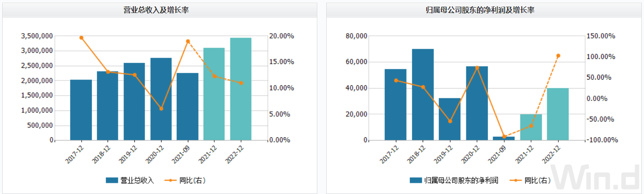Screen dimensions: 644x194
Task: Click the 2018-12 bar in net profit chart
Action: 423,94
